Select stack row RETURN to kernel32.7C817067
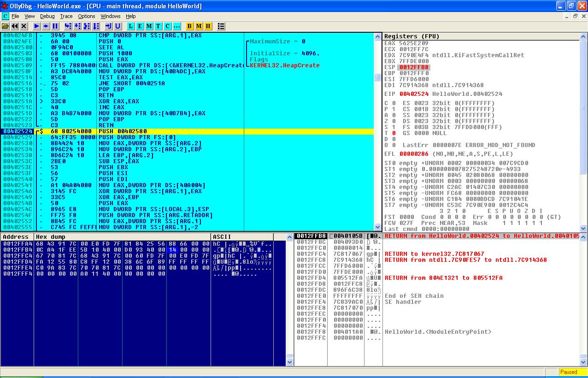The image size is (588, 378). (436, 254)
